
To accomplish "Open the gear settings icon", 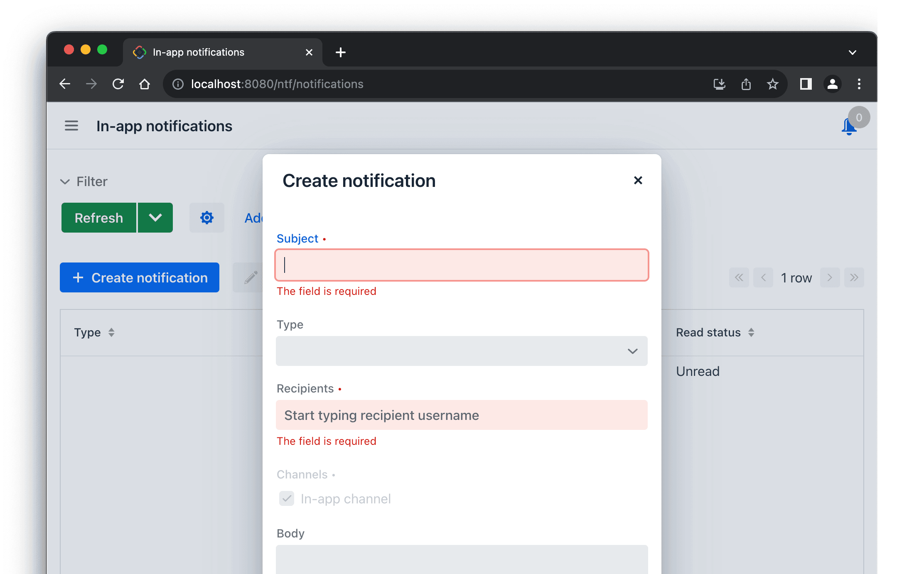I will (206, 218).
